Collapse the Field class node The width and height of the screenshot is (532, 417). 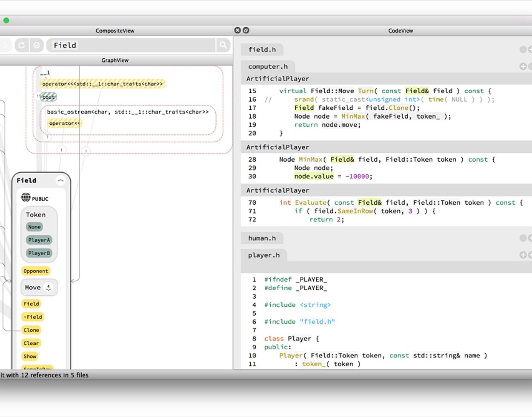point(60,180)
